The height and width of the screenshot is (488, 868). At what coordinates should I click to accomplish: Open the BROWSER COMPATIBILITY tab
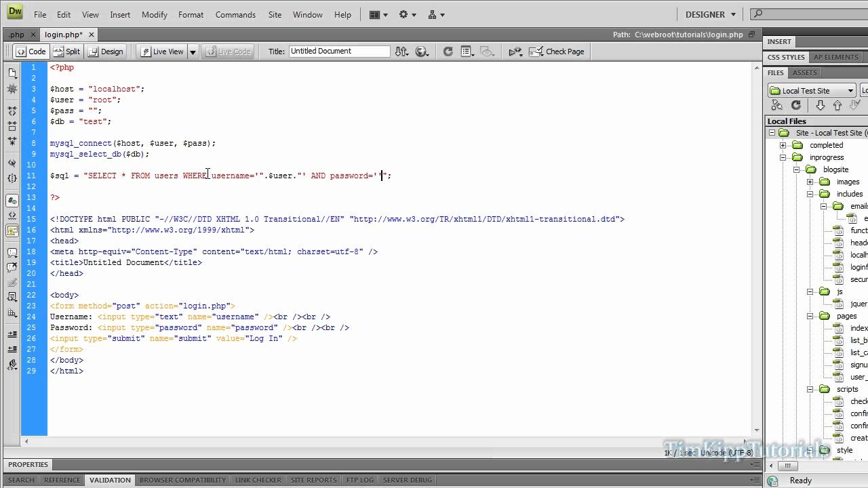coord(182,480)
